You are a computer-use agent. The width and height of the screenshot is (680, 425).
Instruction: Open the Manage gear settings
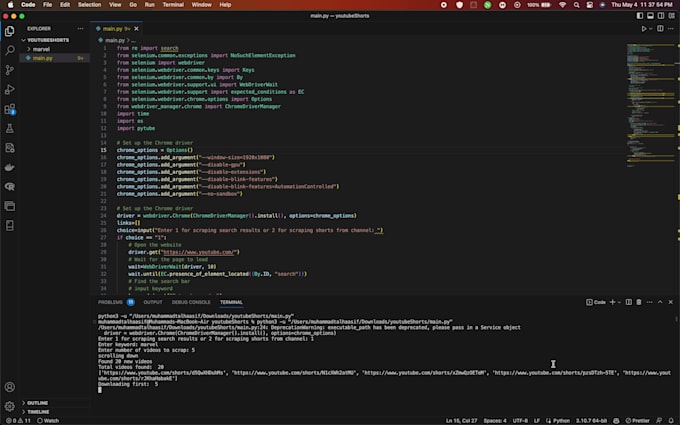10,407
